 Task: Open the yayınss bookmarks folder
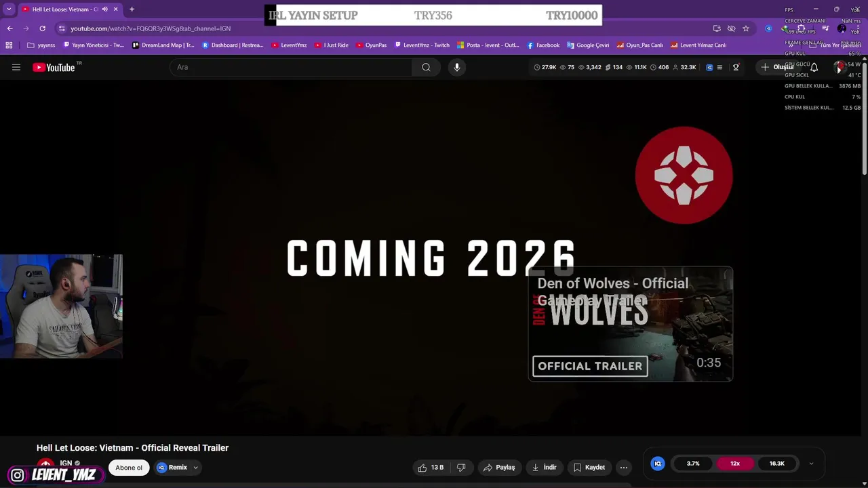(41, 45)
